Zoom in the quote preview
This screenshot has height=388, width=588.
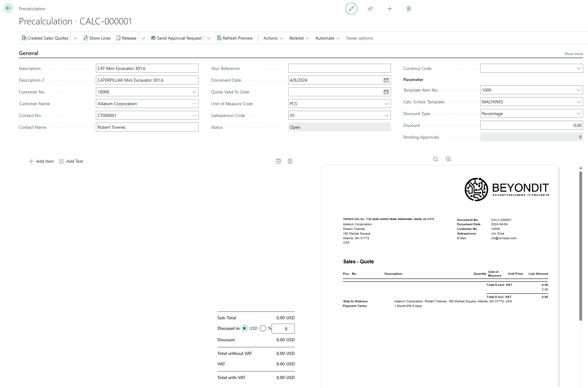click(x=448, y=159)
